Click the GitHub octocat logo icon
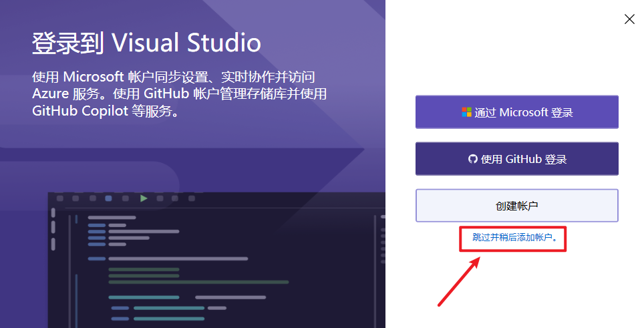This screenshot has height=328, width=644. (x=473, y=159)
